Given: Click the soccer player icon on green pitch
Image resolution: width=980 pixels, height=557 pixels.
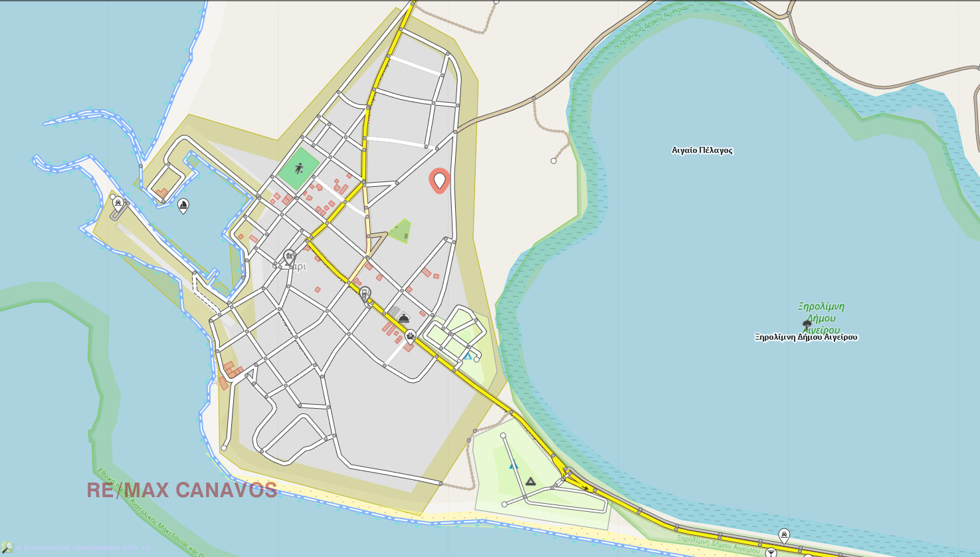Looking at the screenshot, I should tap(299, 169).
